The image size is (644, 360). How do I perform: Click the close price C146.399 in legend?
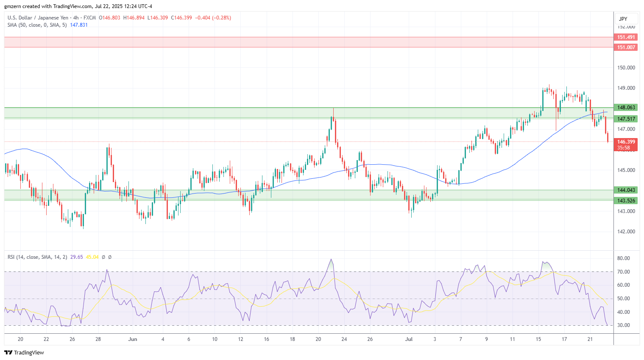[181, 18]
